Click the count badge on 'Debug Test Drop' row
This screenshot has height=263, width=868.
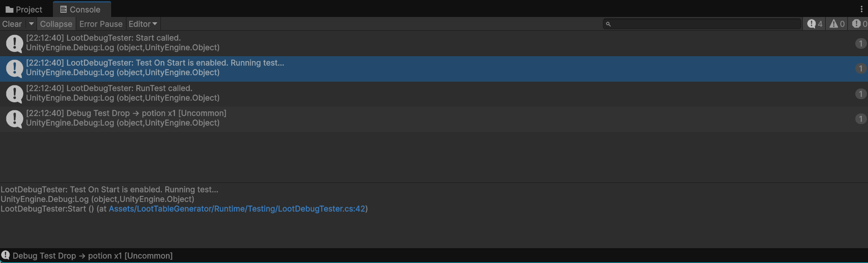861,119
